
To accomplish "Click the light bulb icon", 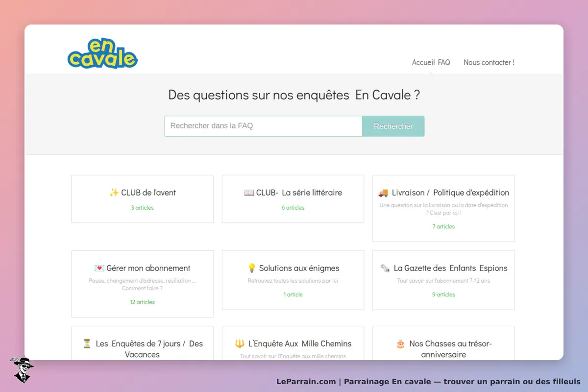I will (252, 268).
